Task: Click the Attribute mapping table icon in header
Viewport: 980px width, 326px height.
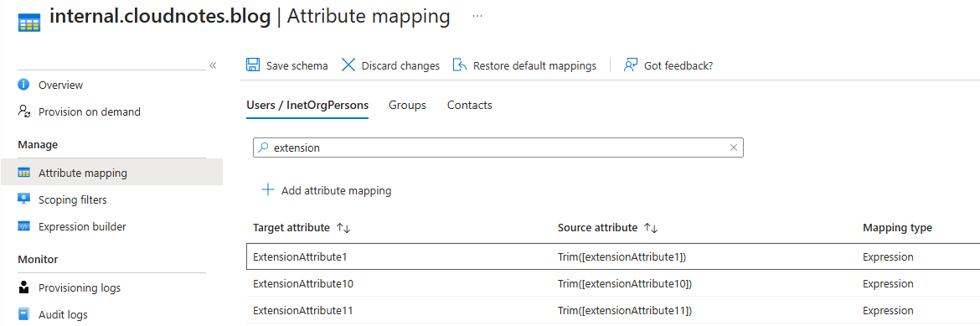Action: [x=29, y=23]
